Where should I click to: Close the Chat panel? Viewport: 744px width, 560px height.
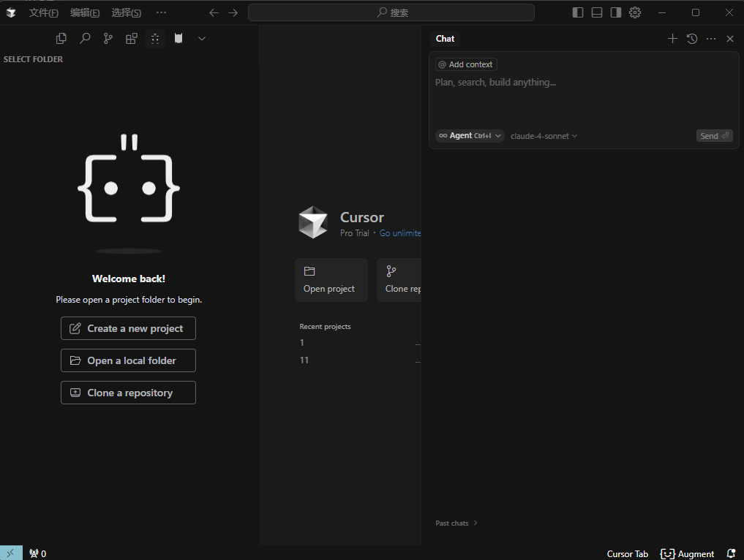pos(730,39)
